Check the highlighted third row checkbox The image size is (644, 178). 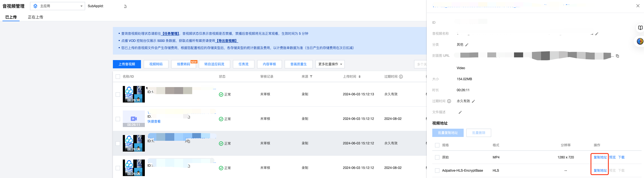tap(118, 144)
